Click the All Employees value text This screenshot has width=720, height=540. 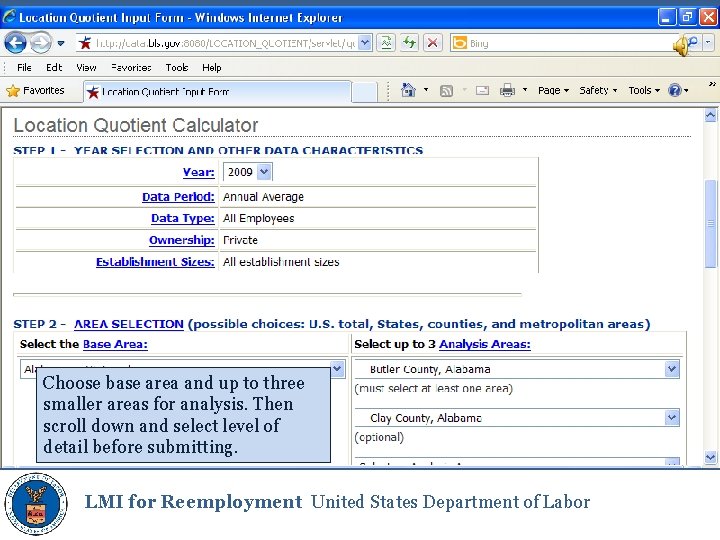(x=259, y=219)
